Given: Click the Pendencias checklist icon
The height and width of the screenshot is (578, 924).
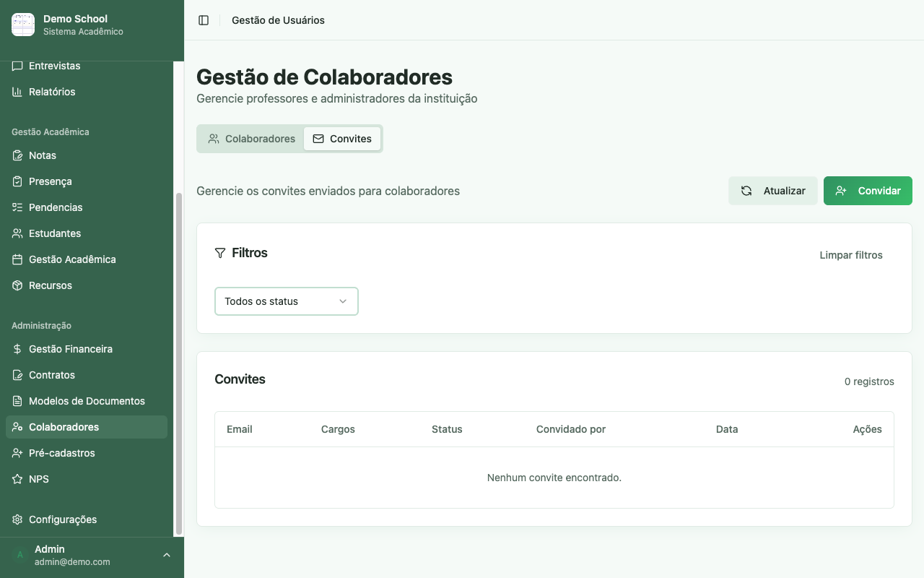Looking at the screenshot, I should tap(17, 207).
